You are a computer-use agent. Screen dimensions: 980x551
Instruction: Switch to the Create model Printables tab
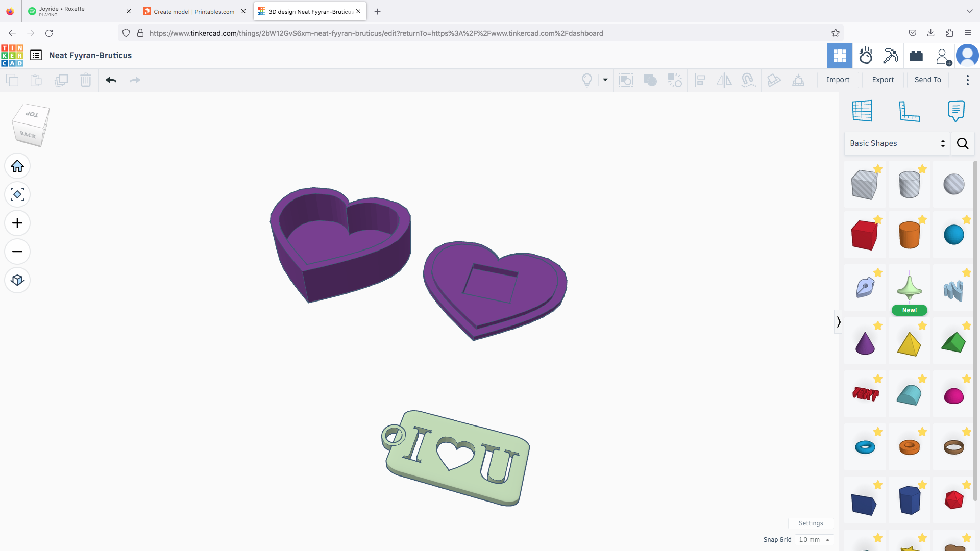(194, 11)
